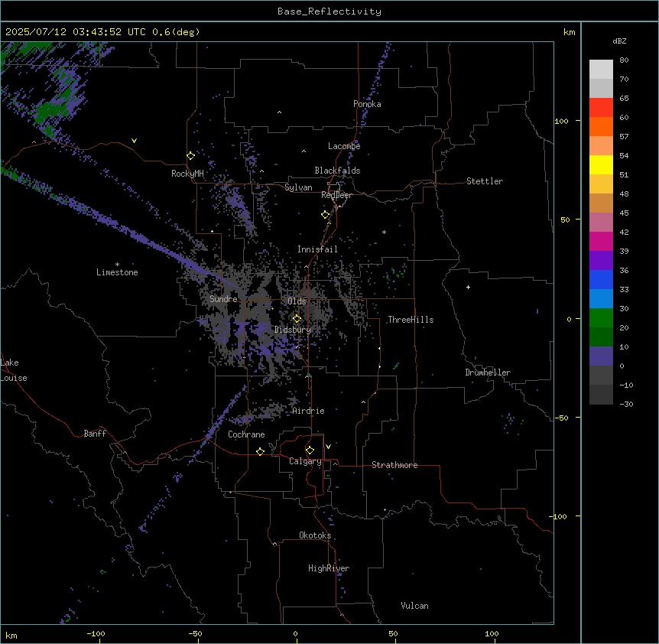Click the 50 tick on the bottom axis

pyautogui.click(x=393, y=633)
